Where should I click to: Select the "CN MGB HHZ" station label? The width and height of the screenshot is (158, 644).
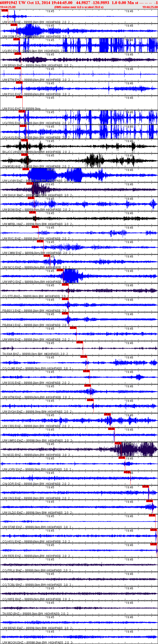[x=12, y=166]
